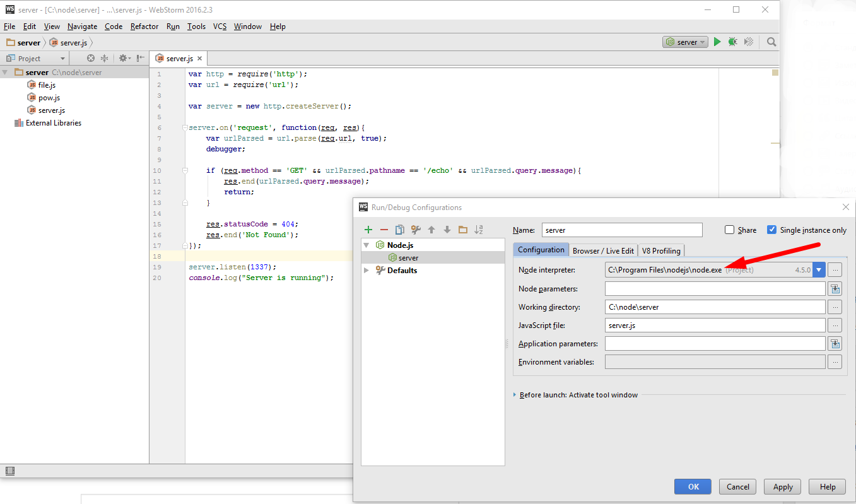Sort configurations alphabetically
Viewport: 856px width, 504px height.
point(479,230)
